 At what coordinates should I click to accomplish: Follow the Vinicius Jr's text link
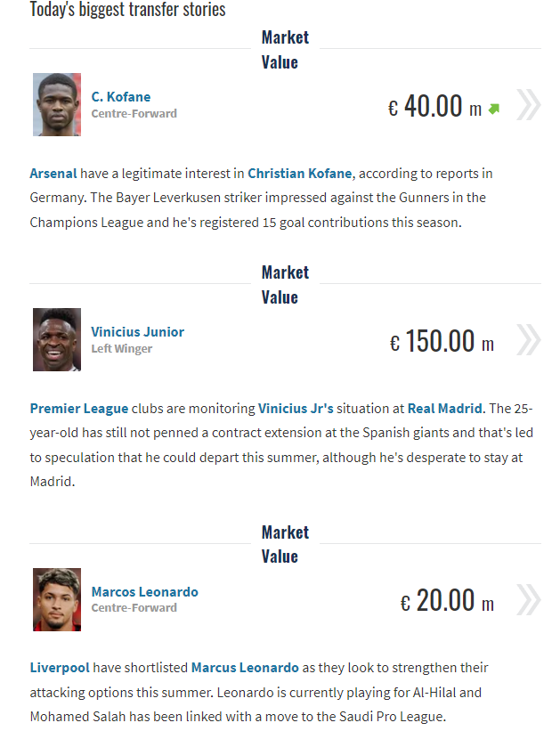(296, 409)
